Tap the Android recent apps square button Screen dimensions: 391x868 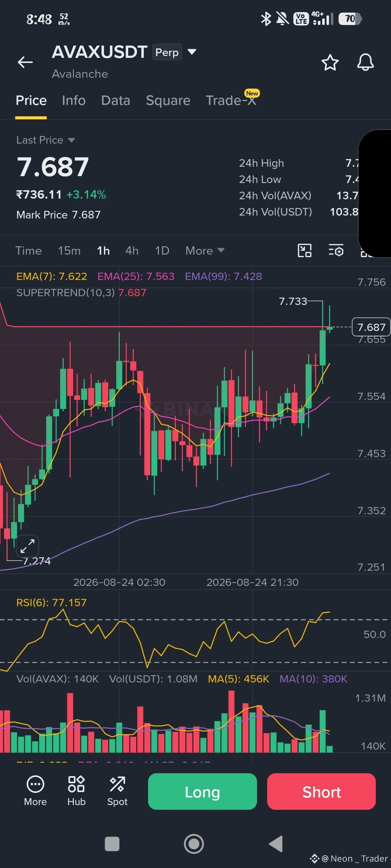click(x=112, y=844)
